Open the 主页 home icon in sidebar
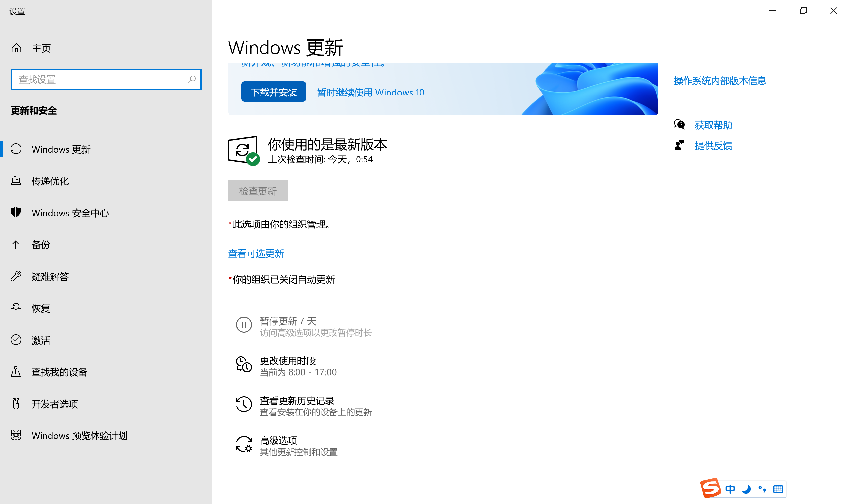Viewport: 849px width, 504px height. click(x=16, y=48)
